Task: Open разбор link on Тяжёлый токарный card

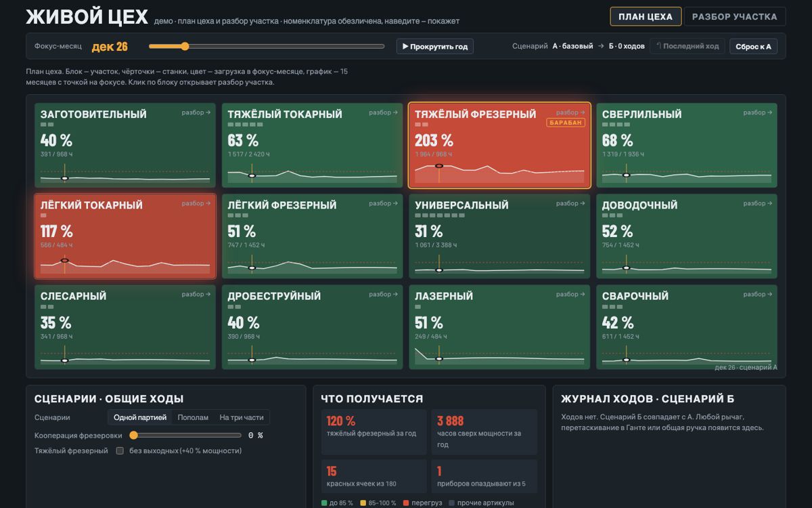Action: point(384,112)
